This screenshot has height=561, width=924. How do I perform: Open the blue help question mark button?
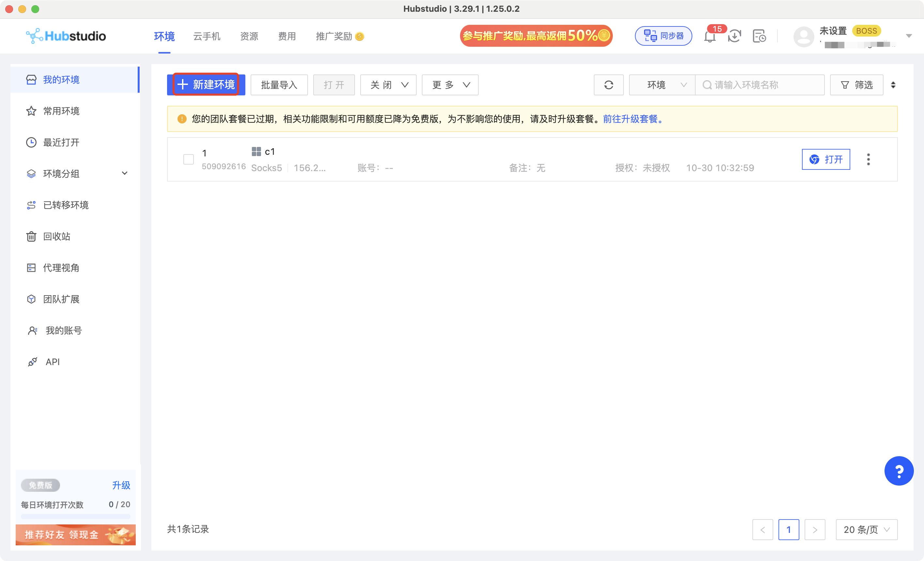coord(899,471)
